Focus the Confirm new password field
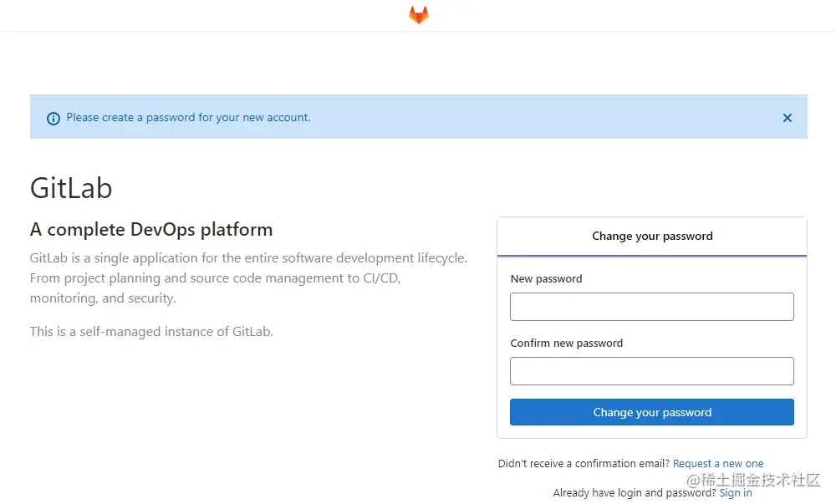The image size is (836, 504). pyautogui.click(x=651, y=371)
